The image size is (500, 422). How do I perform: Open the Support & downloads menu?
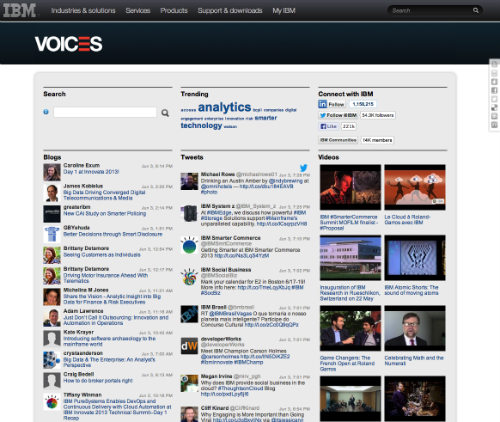tap(230, 11)
